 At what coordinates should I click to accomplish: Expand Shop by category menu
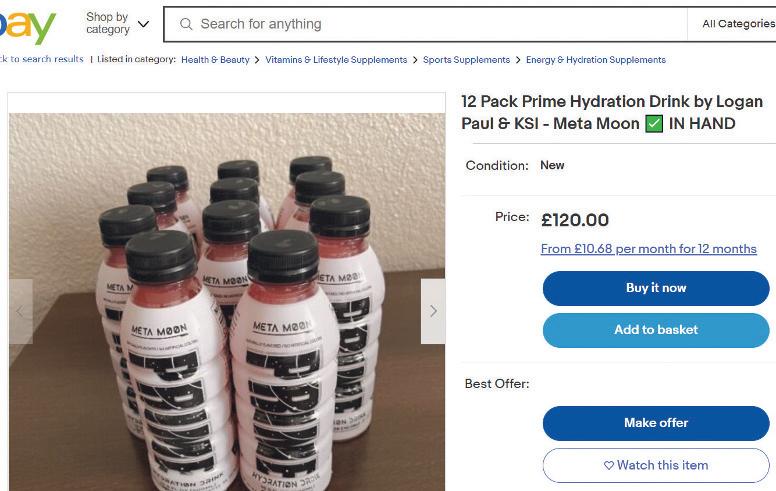click(x=117, y=23)
